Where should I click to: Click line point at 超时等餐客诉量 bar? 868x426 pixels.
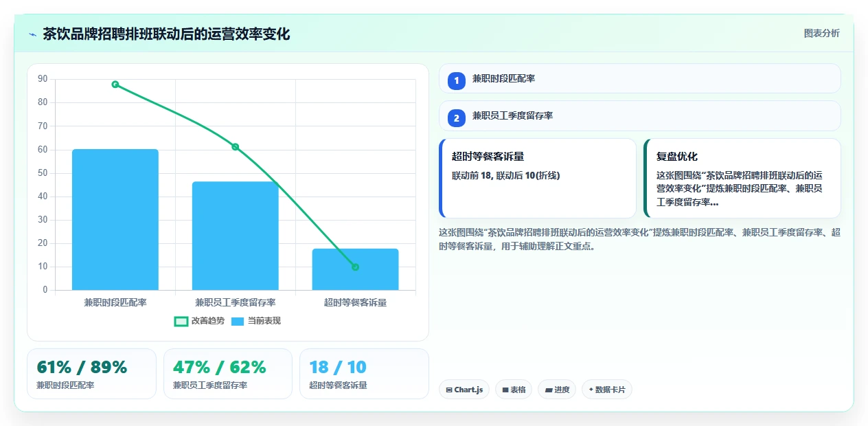pos(355,267)
